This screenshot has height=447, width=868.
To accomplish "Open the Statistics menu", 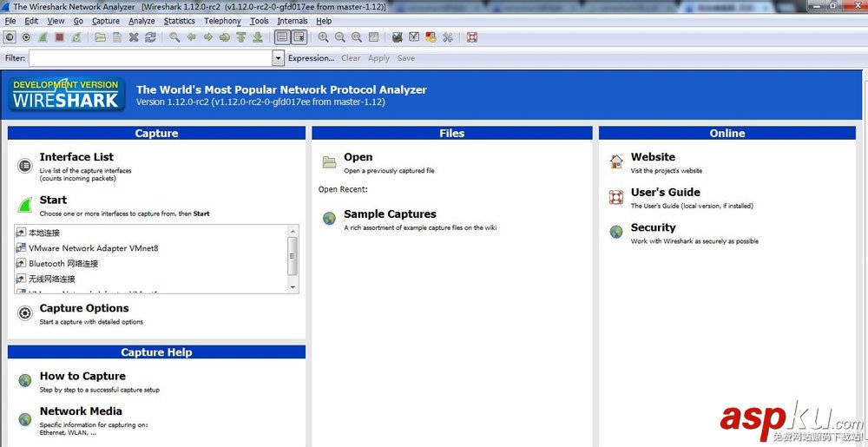I will [180, 21].
